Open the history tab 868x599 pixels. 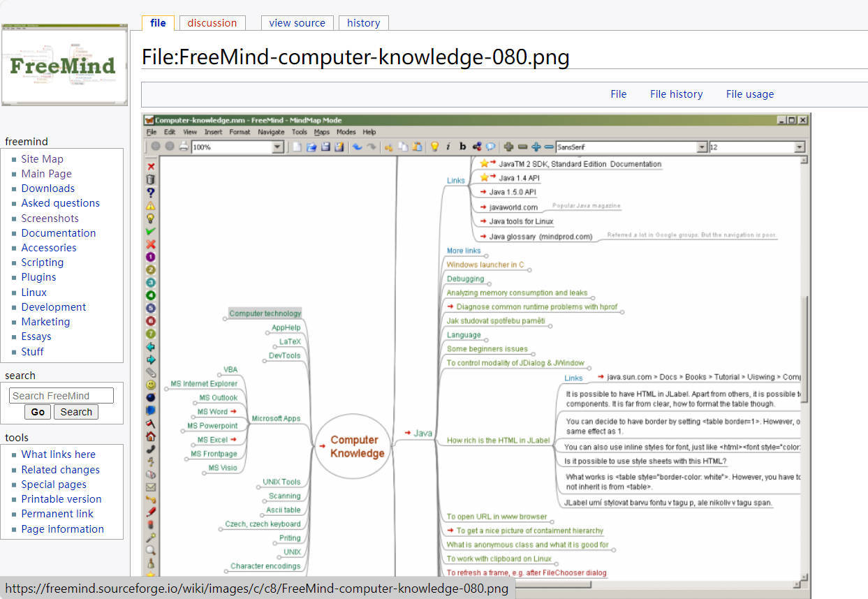[x=363, y=23]
